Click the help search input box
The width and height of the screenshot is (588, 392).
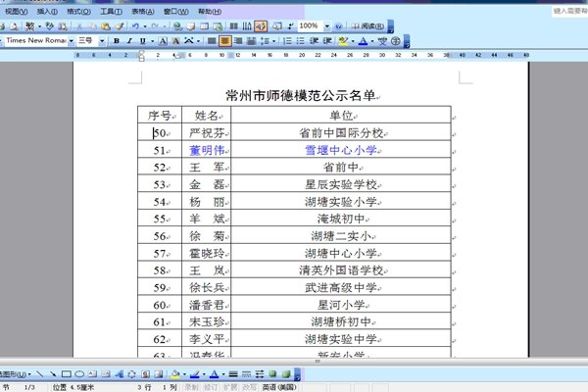569,11
